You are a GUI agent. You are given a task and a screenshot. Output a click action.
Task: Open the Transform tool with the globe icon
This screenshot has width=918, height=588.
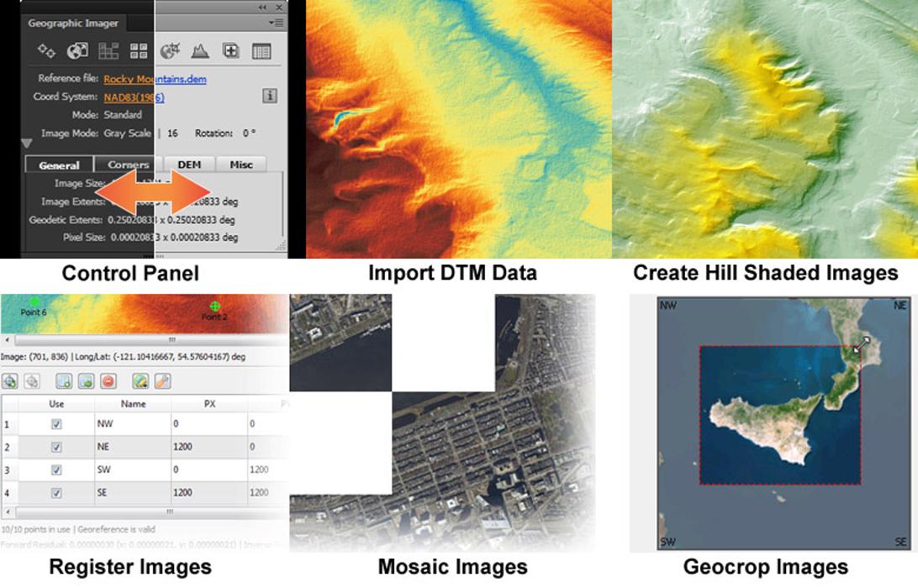76,50
